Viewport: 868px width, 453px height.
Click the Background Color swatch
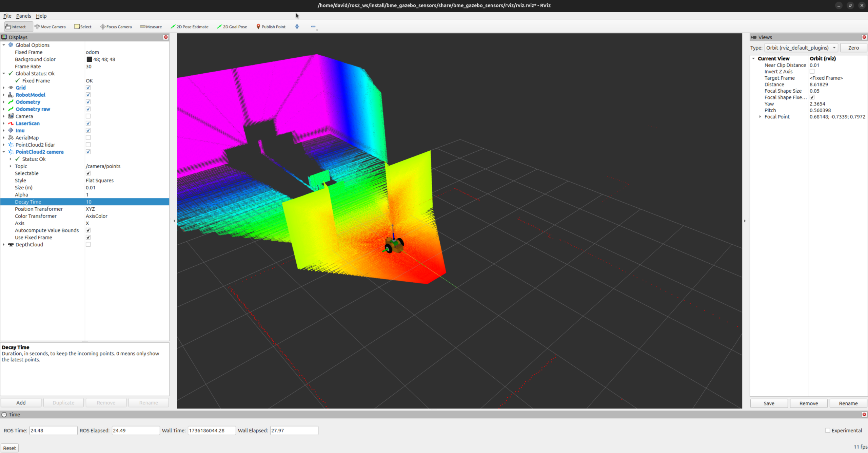[x=89, y=59]
